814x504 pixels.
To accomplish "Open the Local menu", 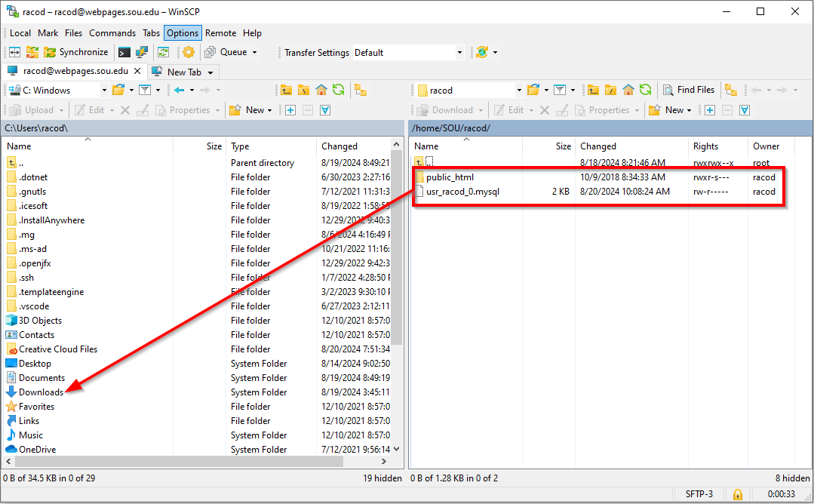I will coord(20,32).
